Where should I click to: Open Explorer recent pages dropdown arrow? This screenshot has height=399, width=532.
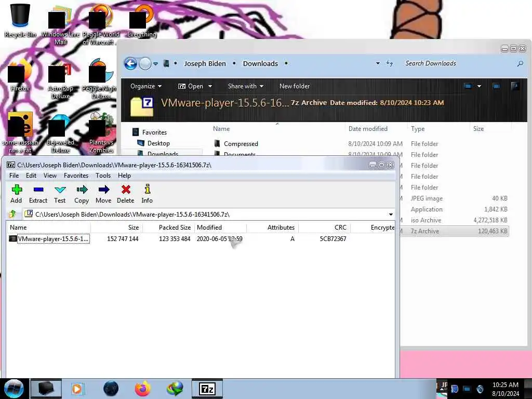coord(155,64)
